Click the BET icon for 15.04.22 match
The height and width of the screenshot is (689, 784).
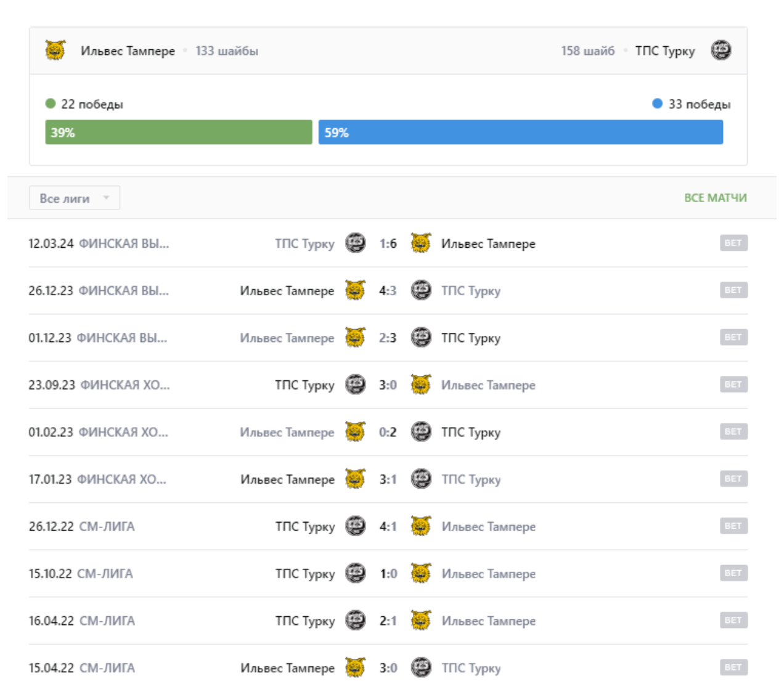coord(733,667)
